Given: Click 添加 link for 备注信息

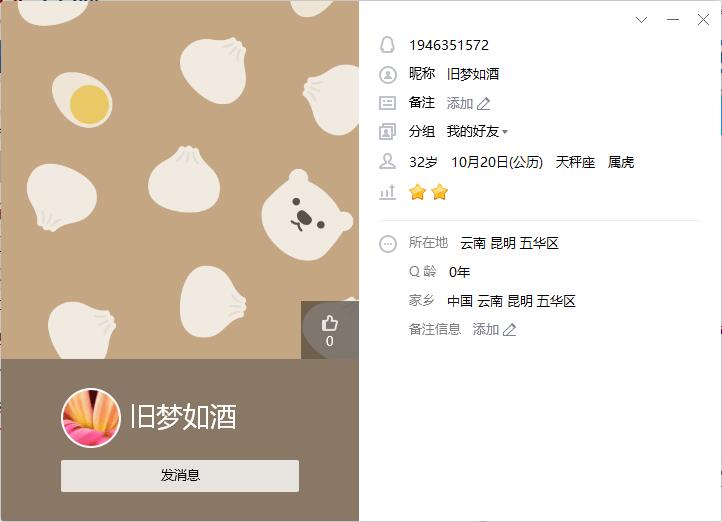Looking at the screenshot, I should (x=486, y=329).
